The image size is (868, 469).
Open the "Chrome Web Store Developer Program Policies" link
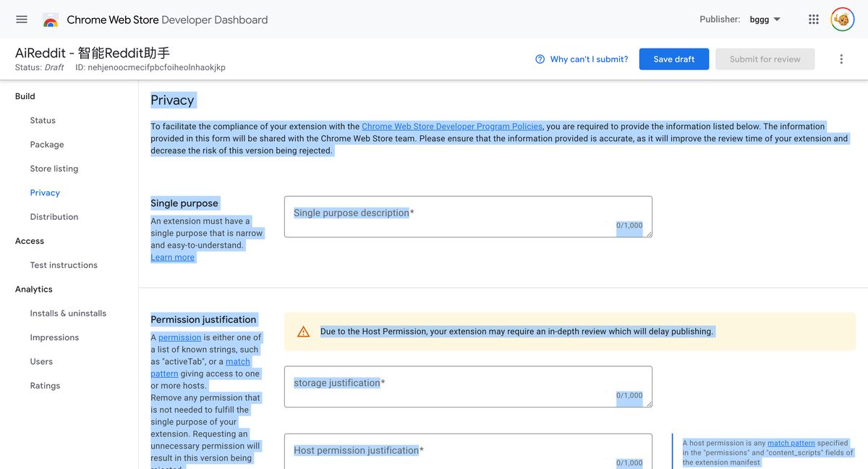tap(453, 125)
